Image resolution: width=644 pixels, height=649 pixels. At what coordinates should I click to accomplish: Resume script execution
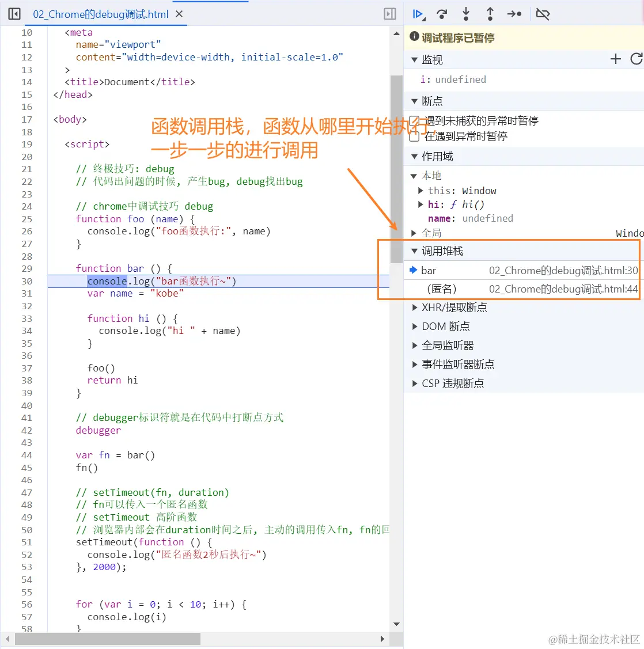tap(418, 14)
